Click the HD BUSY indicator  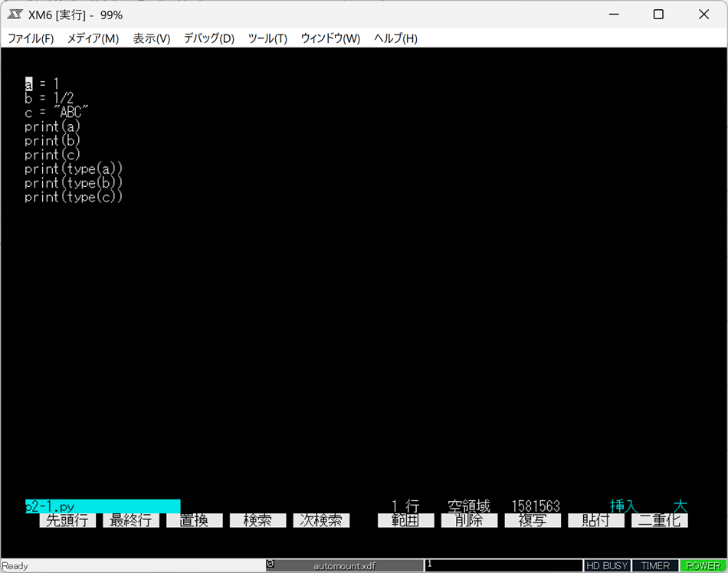607,566
